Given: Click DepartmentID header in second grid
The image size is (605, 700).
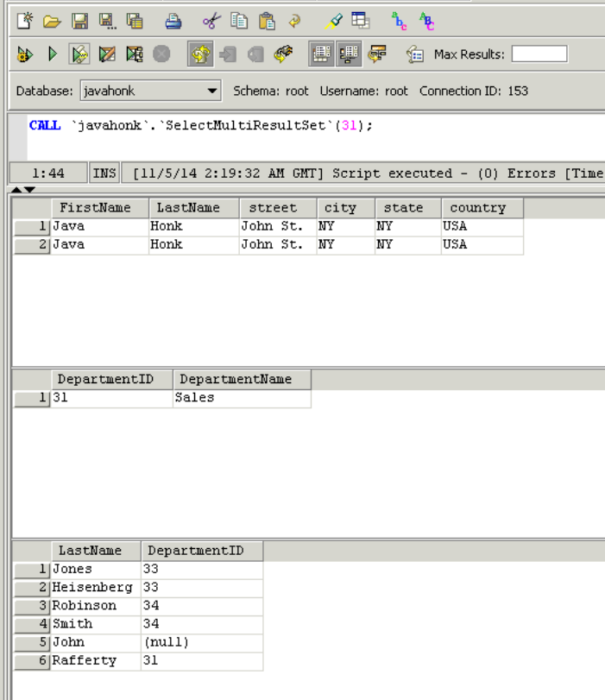Looking at the screenshot, I should point(111,380).
